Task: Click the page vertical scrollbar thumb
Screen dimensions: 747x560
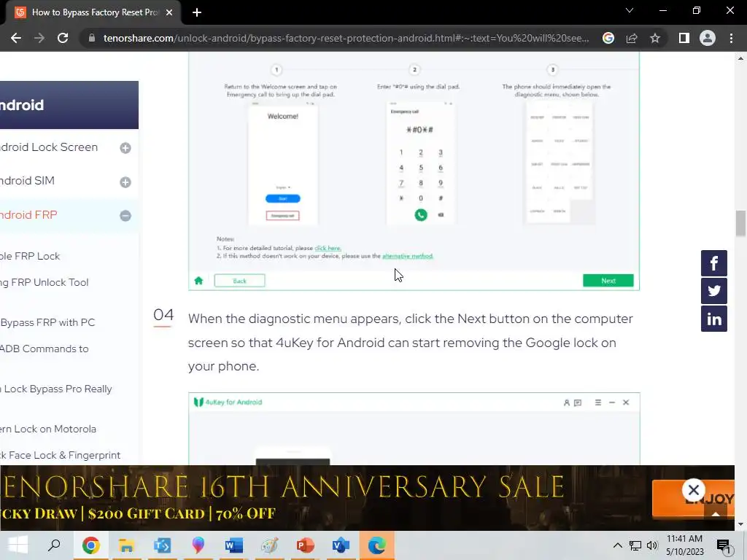Action: point(740,223)
